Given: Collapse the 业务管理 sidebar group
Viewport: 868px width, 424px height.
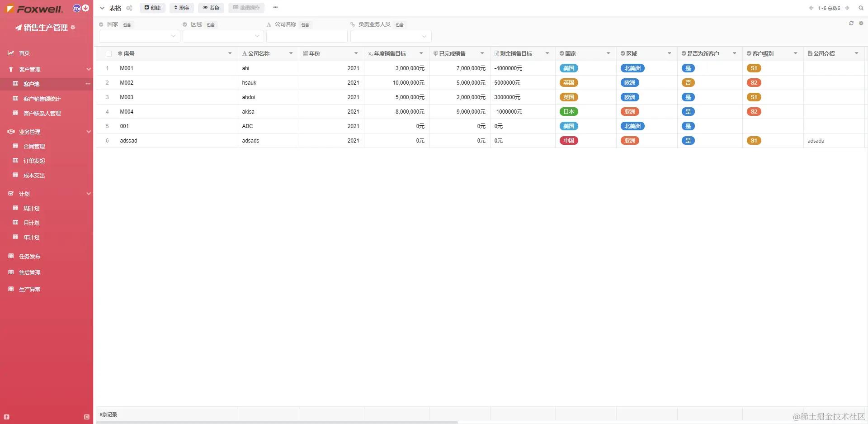Looking at the screenshot, I should pyautogui.click(x=89, y=132).
